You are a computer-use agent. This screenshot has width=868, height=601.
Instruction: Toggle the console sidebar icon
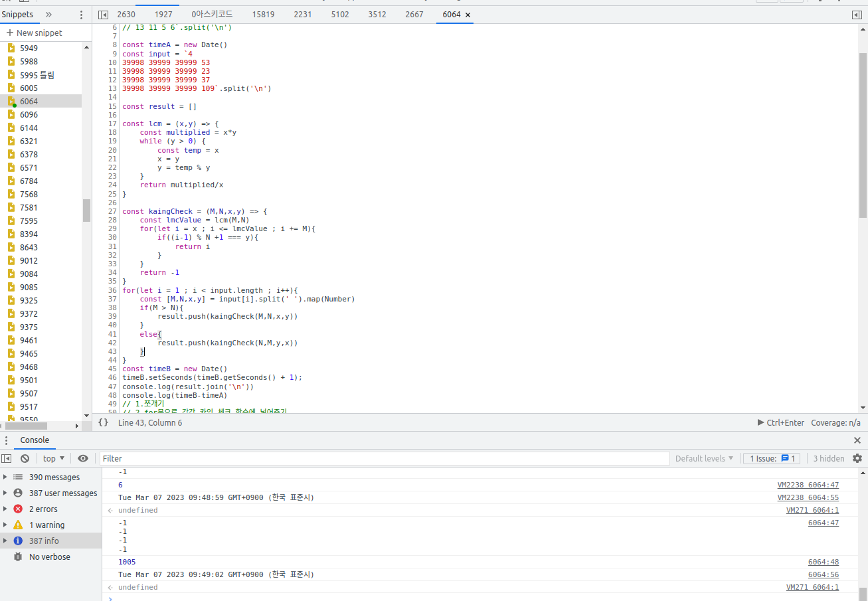7,458
